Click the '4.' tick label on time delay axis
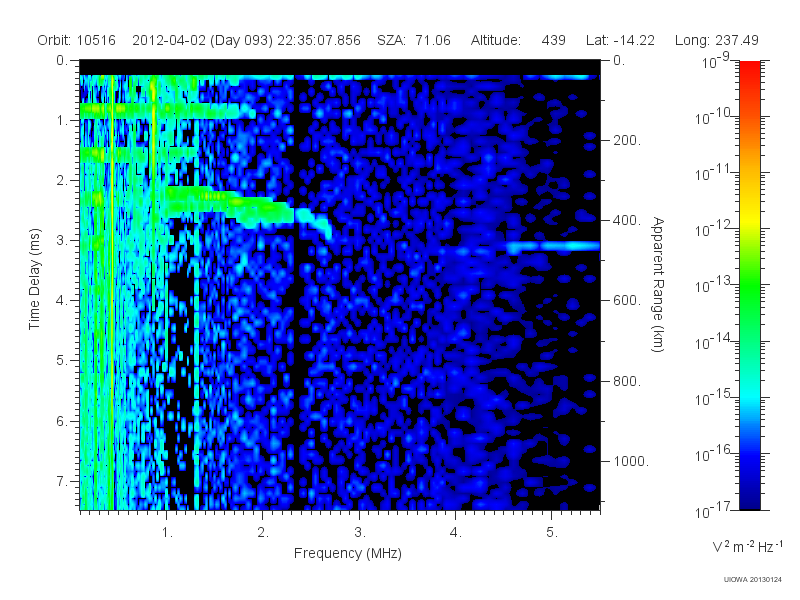Screen dimensions: 800x600 click(x=62, y=301)
